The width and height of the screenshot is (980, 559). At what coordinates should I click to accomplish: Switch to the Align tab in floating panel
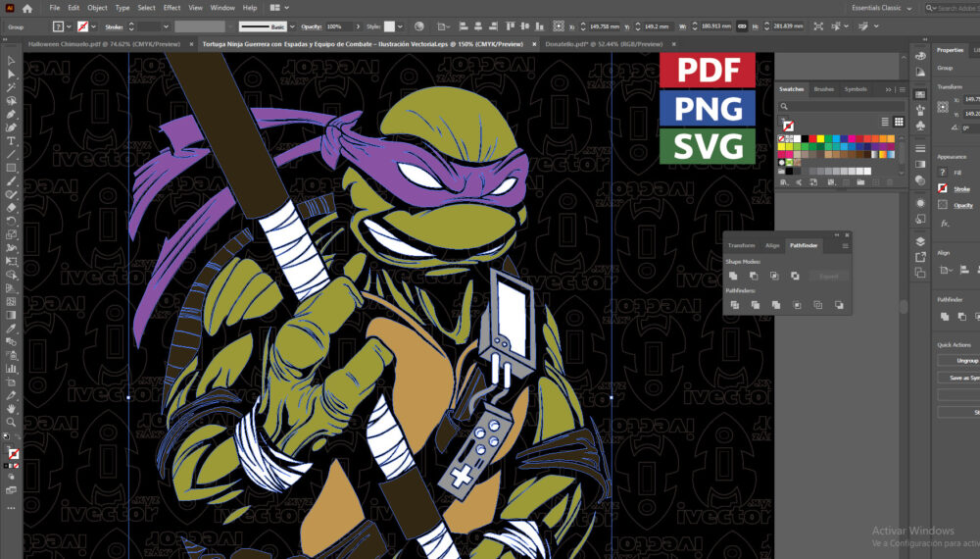(x=772, y=246)
